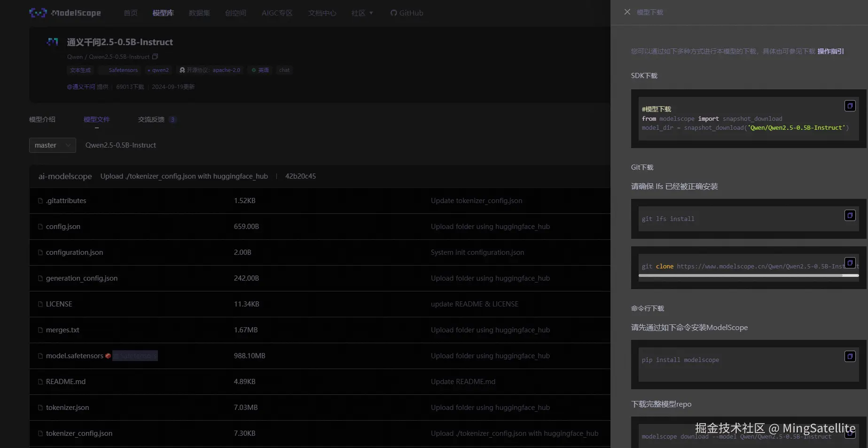Click the red icon beside model.safetensors
Image resolution: width=868 pixels, height=448 pixels.
pyautogui.click(x=108, y=356)
